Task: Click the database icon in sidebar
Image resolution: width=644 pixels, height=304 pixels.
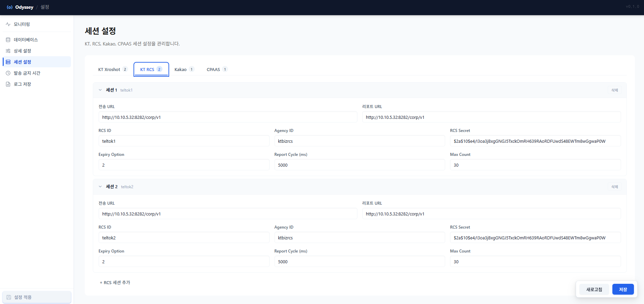Action: [8, 40]
